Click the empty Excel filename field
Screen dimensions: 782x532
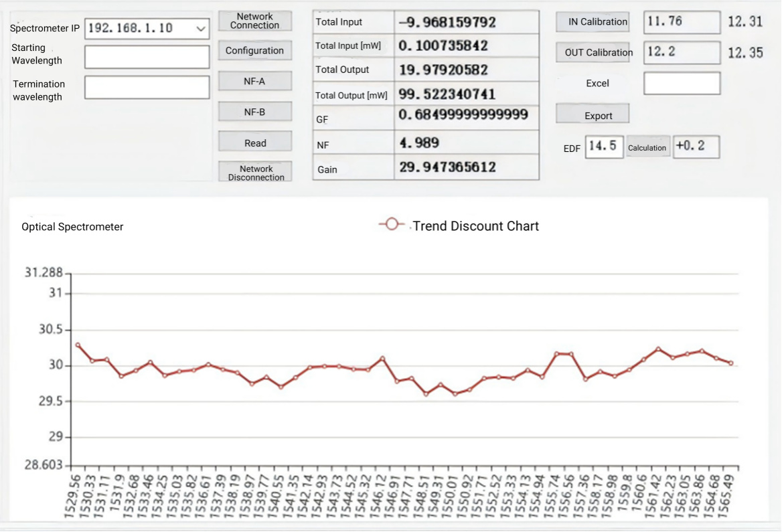click(682, 83)
